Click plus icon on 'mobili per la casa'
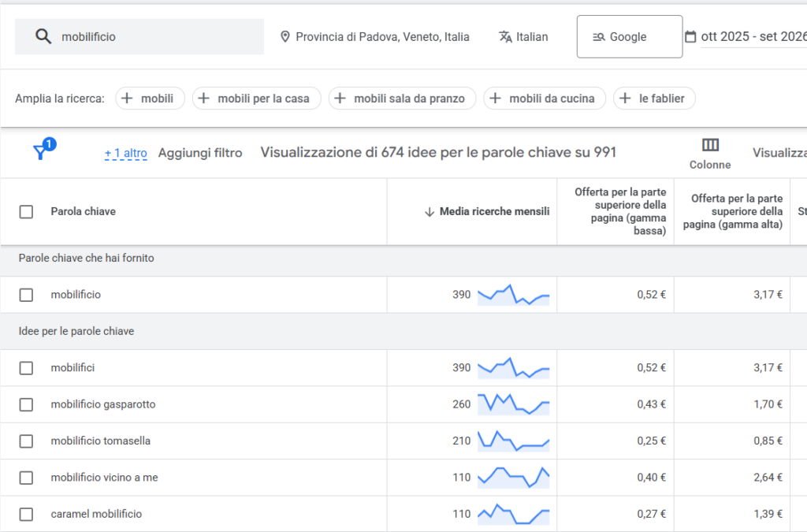 [204, 99]
